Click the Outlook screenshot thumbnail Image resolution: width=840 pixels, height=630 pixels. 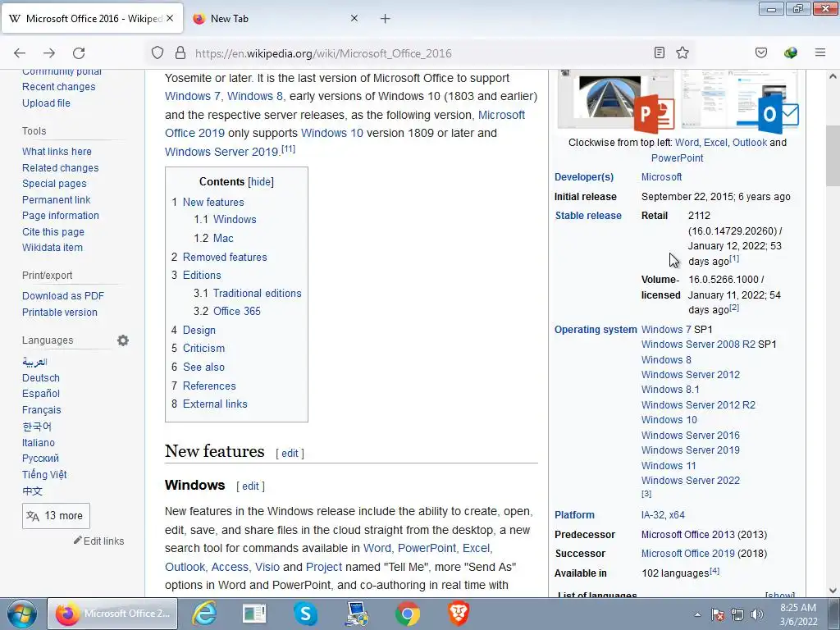740,101
